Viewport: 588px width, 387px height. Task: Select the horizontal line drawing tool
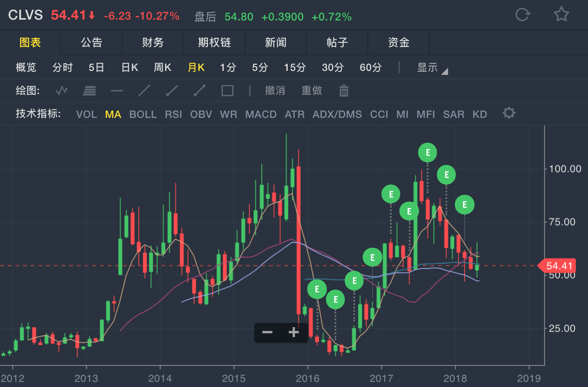click(x=116, y=91)
